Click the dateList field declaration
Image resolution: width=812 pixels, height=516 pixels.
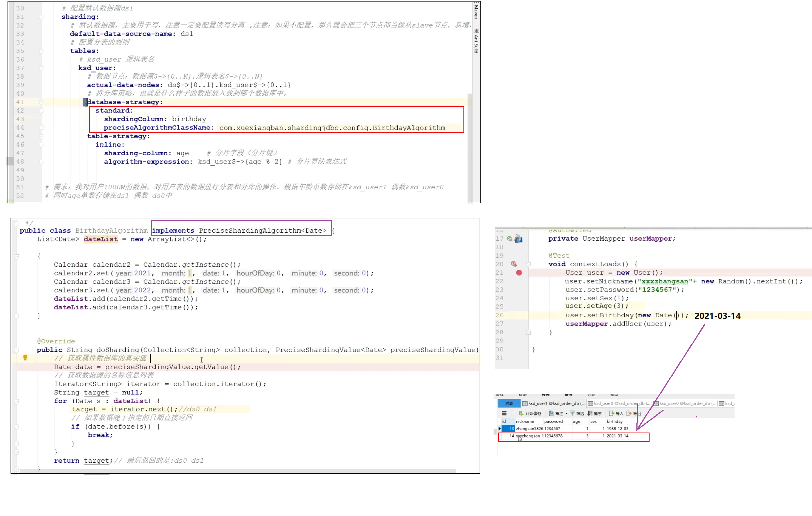click(x=122, y=239)
